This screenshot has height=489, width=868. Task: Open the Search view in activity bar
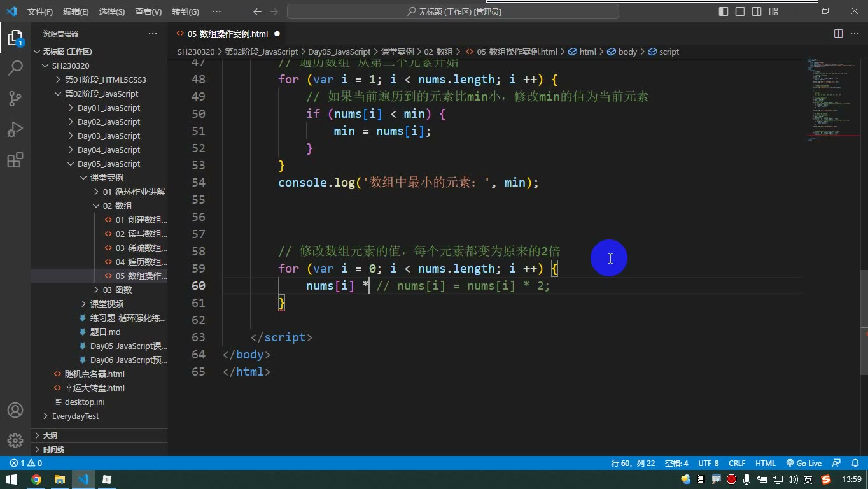pos(15,67)
